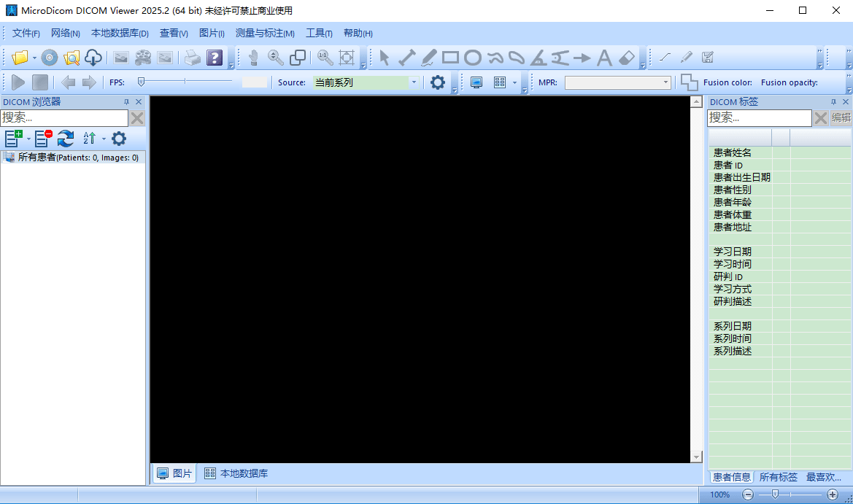Select the text annotation A tool
The height and width of the screenshot is (504, 853).
click(x=604, y=58)
